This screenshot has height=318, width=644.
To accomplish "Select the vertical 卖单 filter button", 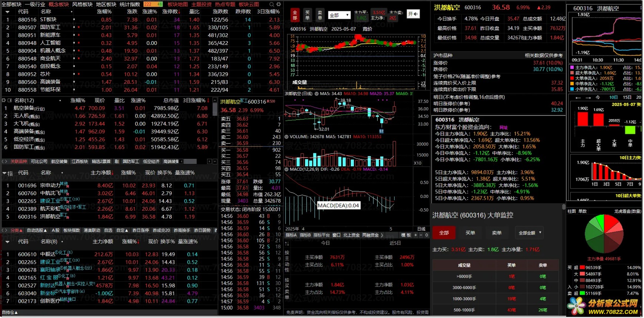I will pyautogui.click(x=320, y=15).
